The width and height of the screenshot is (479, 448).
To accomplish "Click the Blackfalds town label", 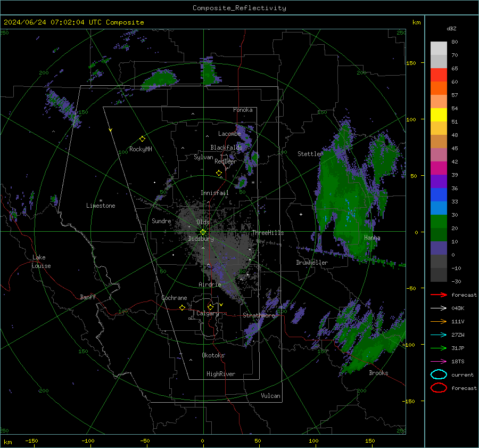I will click(226, 148).
